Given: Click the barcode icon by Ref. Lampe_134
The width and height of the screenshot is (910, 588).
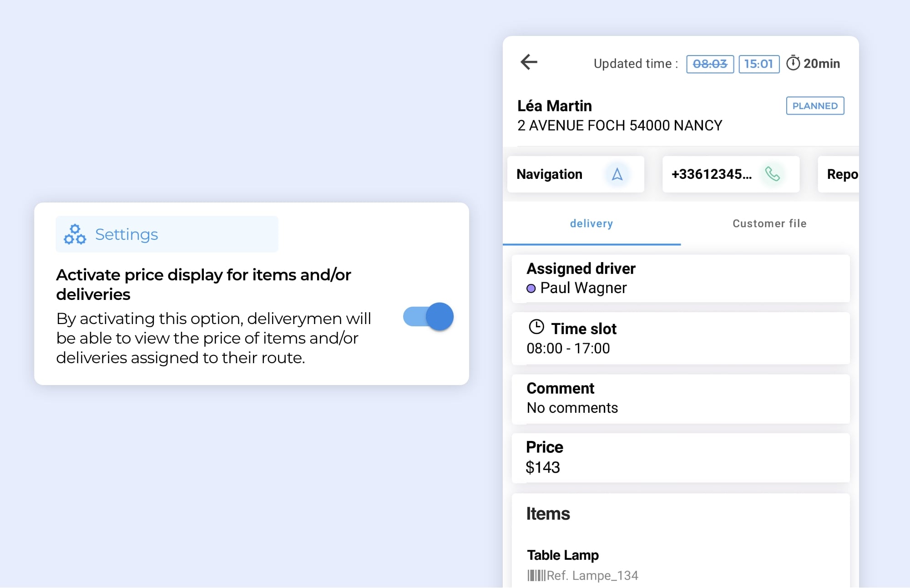Looking at the screenshot, I should click(x=536, y=576).
